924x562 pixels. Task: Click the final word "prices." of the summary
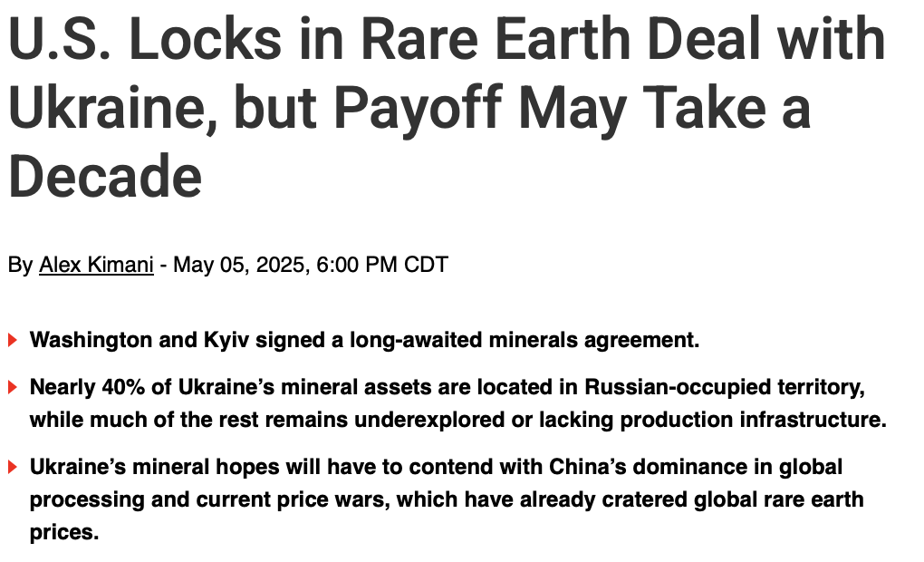tap(64, 532)
